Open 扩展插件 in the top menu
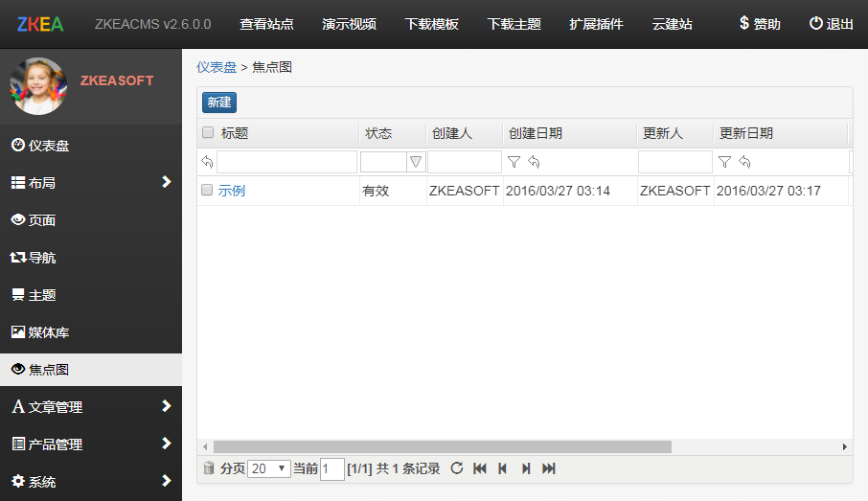Viewport: 868px width, 501px height. point(596,24)
